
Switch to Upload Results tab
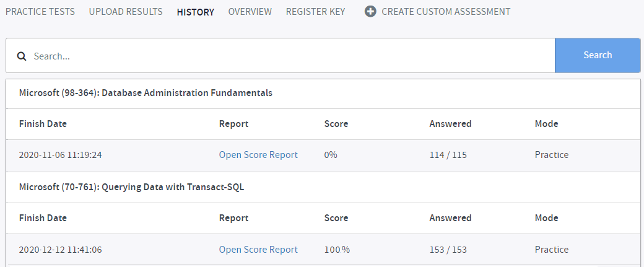(x=126, y=12)
